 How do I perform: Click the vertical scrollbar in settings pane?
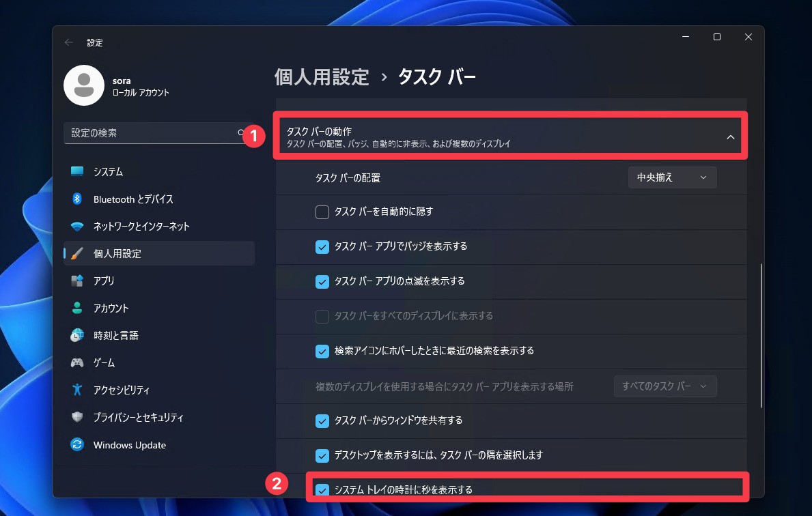click(761, 335)
